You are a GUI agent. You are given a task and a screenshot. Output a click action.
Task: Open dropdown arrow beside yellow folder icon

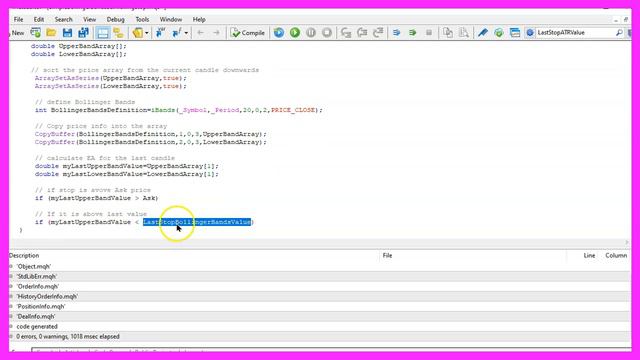point(147,33)
